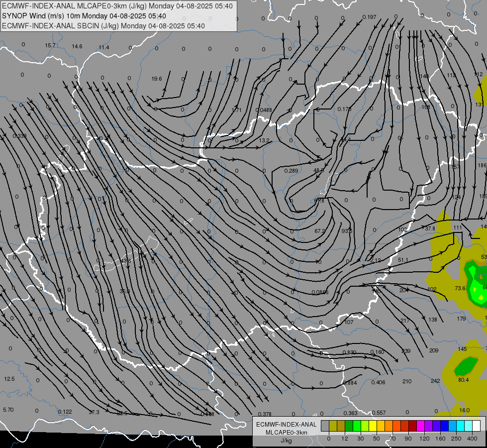
Task: Click the legend tick label 30
Action: (360, 439)
